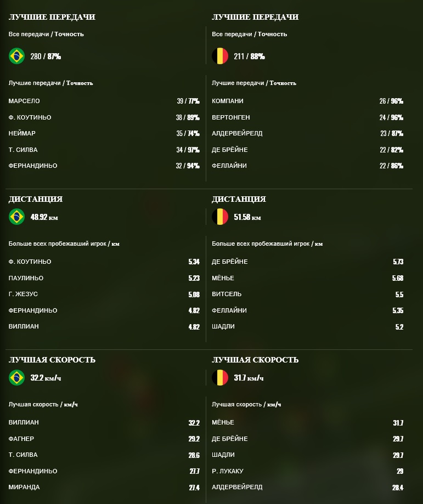423x504 pixels.
Task: Click Belgium flag icon in passes section
Action: (x=220, y=56)
